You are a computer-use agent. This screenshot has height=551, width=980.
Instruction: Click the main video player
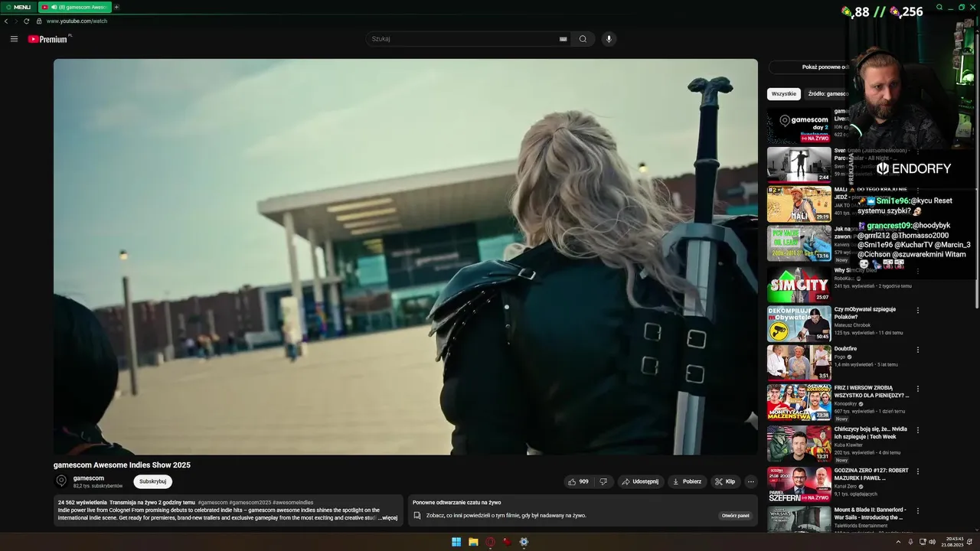tap(406, 257)
